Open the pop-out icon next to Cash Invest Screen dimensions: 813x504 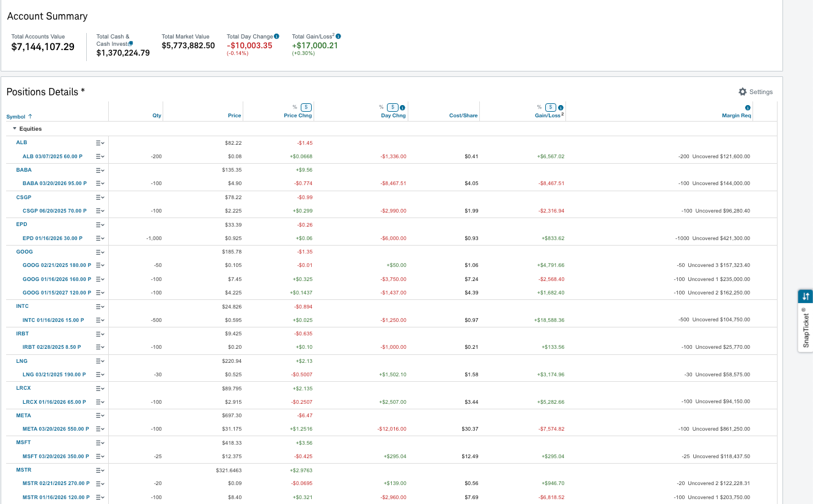(x=131, y=43)
